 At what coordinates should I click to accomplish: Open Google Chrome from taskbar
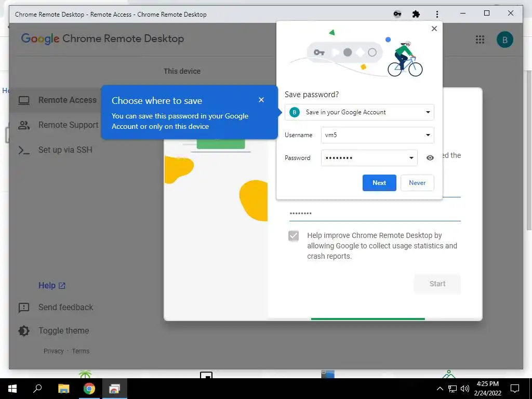pyautogui.click(x=89, y=389)
